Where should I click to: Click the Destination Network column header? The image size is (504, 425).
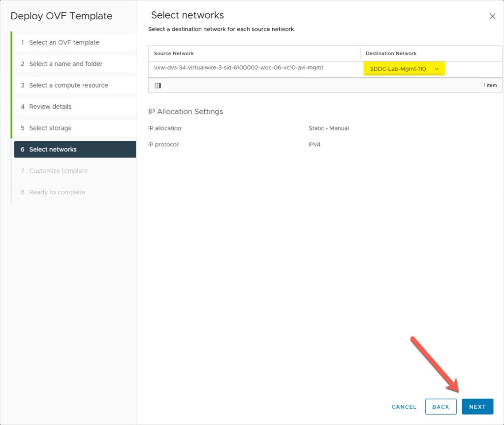point(391,53)
